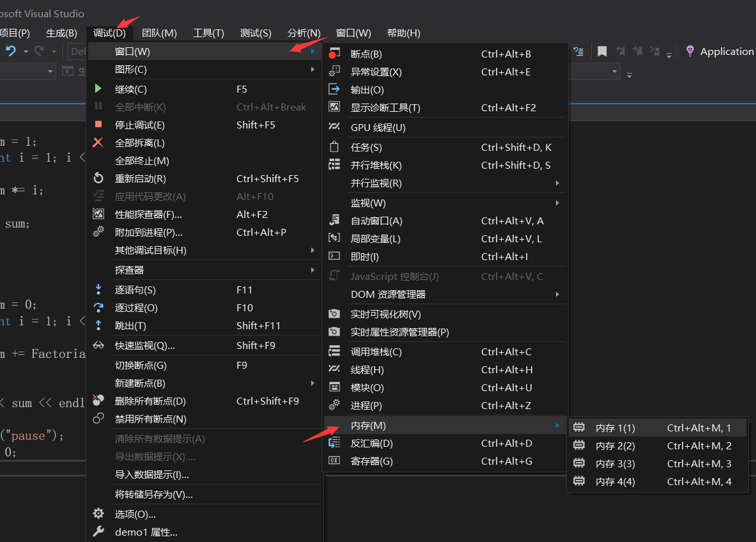Choose 全部终止(M) menu entry
Viewport: 756px width, 542px height.
(205, 160)
